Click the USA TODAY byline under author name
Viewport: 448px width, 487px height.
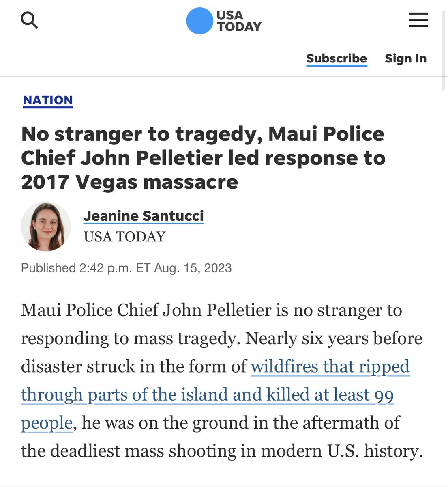pos(124,237)
